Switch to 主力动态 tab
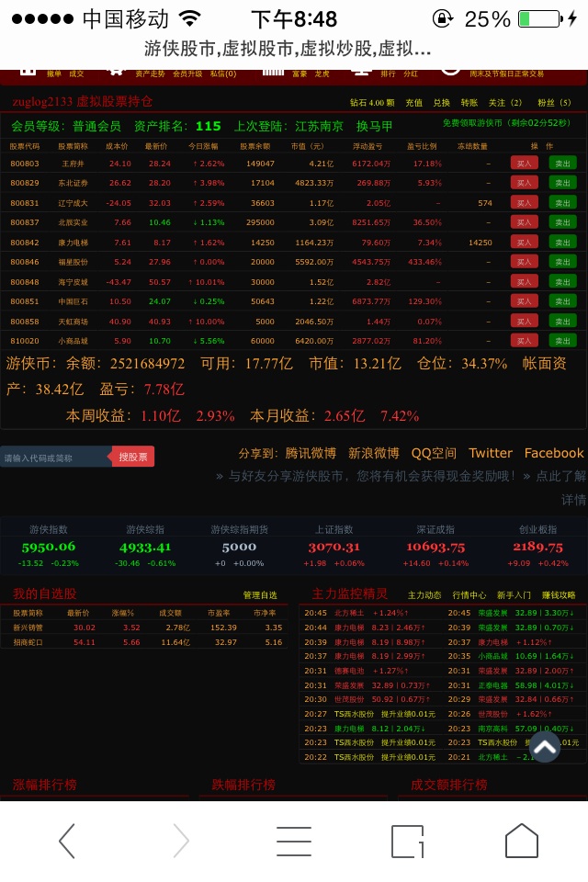Image resolution: width=588 pixels, height=882 pixels. [x=424, y=594]
